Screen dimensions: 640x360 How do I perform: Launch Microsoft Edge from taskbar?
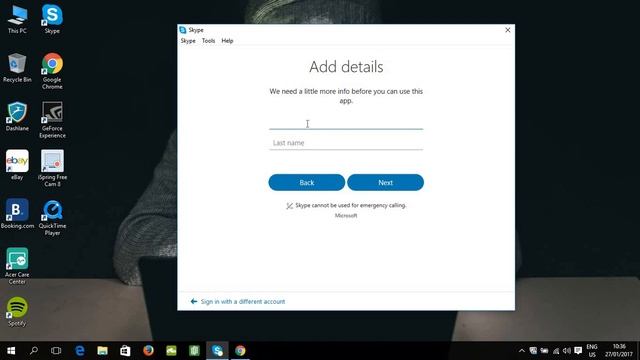(x=80, y=351)
